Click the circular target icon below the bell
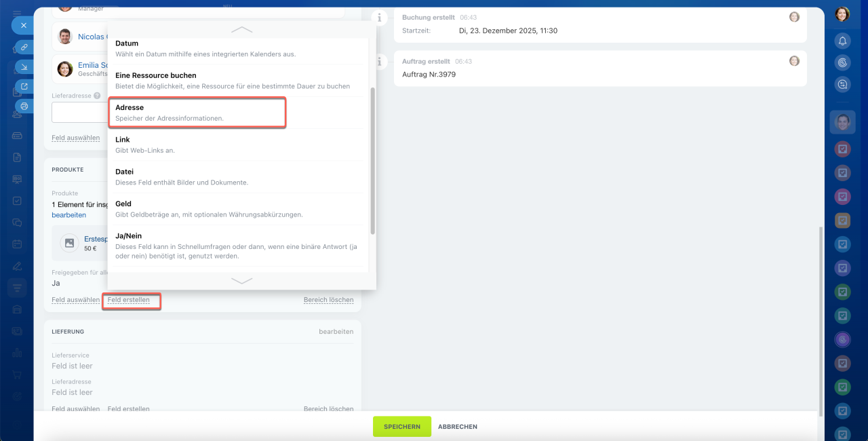This screenshot has width=868, height=441. pyautogui.click(x=842, y=63)
